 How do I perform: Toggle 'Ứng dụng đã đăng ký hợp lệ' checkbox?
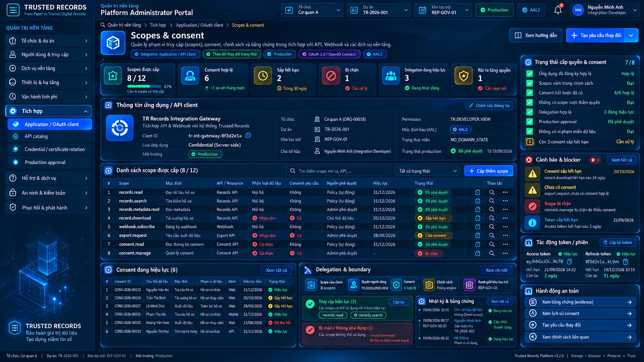(x=530, y=73)
